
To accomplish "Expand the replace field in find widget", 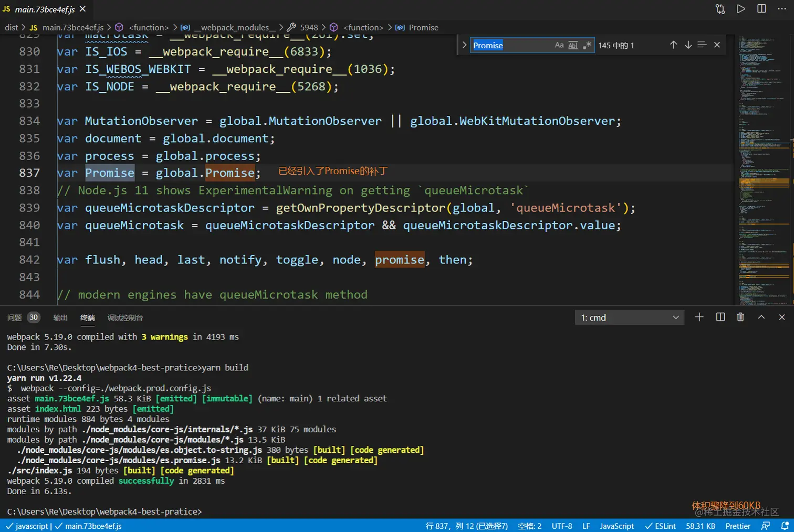I will (464, 45).
